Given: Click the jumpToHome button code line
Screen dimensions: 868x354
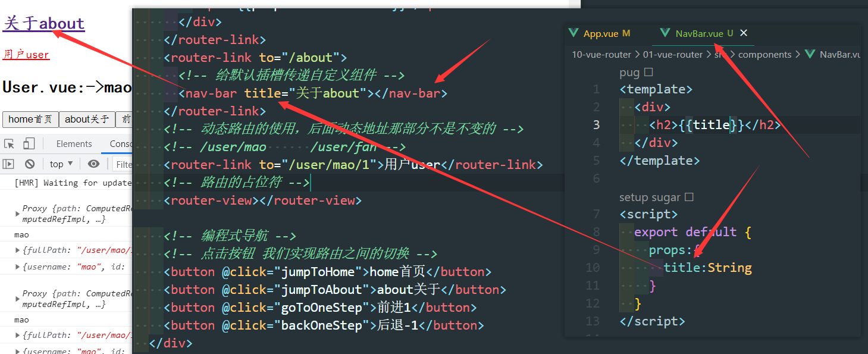Looking at the screenshot, I should click(328, 272).
